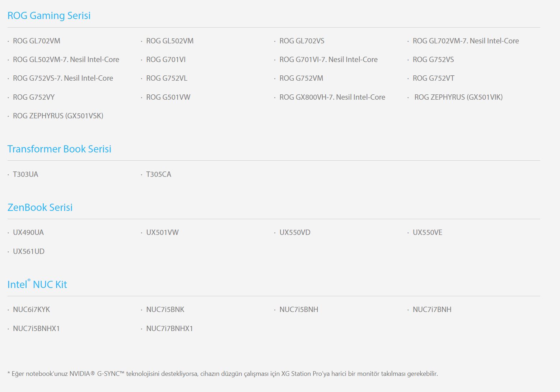This screenshot has width=560, height=392.
Task: Click the Transformer Book Serisi heading
Action: coord(59,149)
